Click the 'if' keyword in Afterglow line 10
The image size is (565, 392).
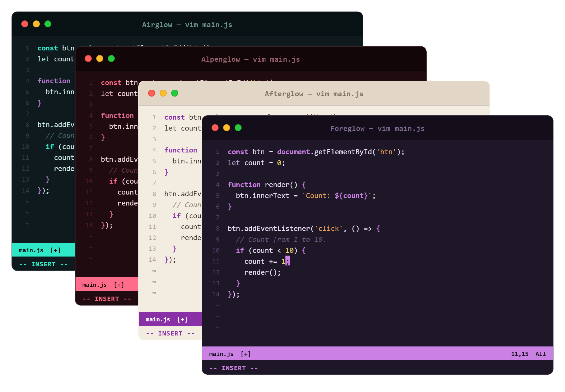tap(176, 216)
